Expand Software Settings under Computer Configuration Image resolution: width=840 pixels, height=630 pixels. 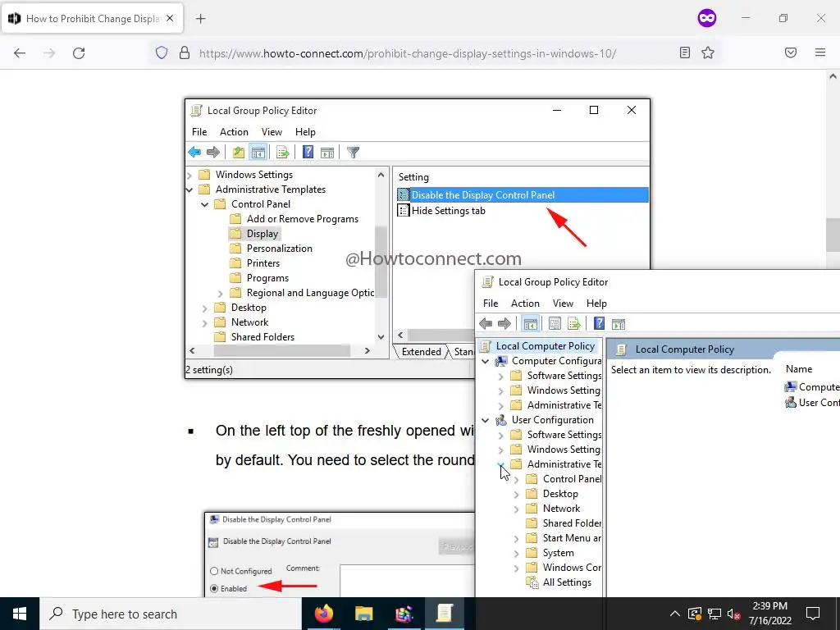click(x=501, y=376)
